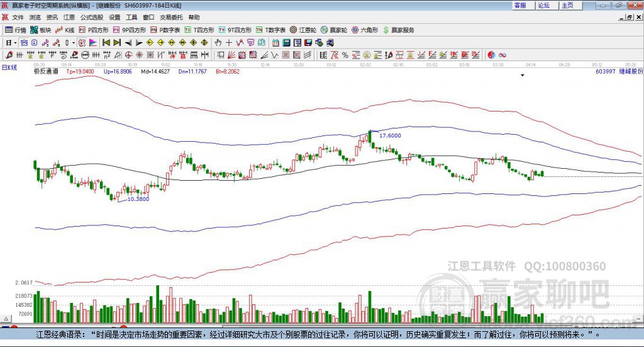Click the 17.6000 high price label

tap(390, 135)
